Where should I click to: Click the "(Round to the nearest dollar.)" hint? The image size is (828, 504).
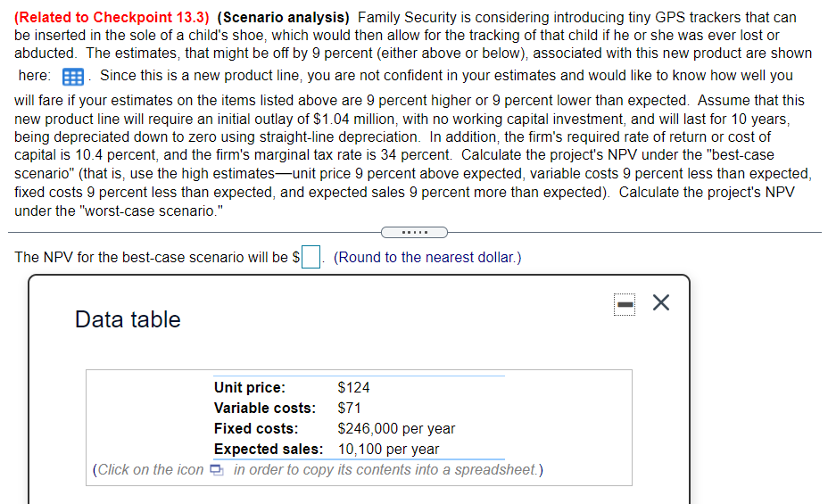427,258
